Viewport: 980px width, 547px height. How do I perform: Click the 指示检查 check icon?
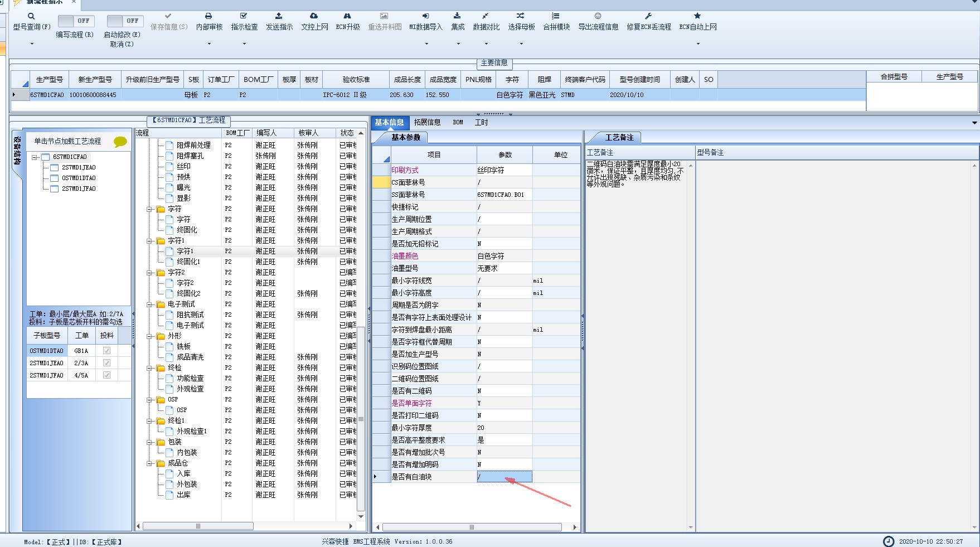[x=244, y=16]
